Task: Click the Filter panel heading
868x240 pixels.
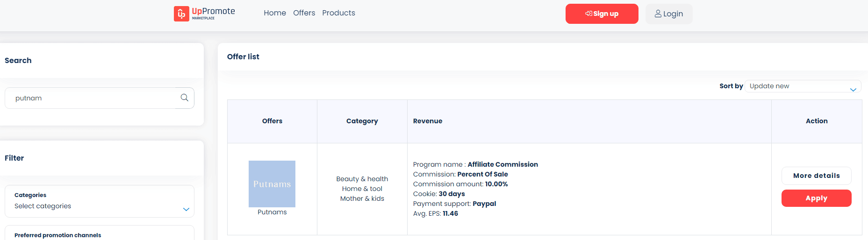Action: click(14, 158)
